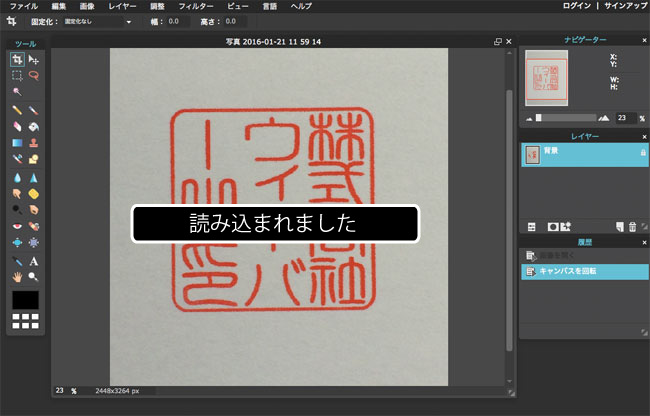Create a new layer

(x=620, y=227)
